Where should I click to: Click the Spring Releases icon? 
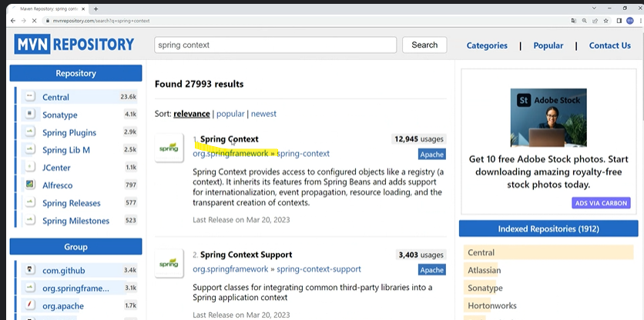29,202
